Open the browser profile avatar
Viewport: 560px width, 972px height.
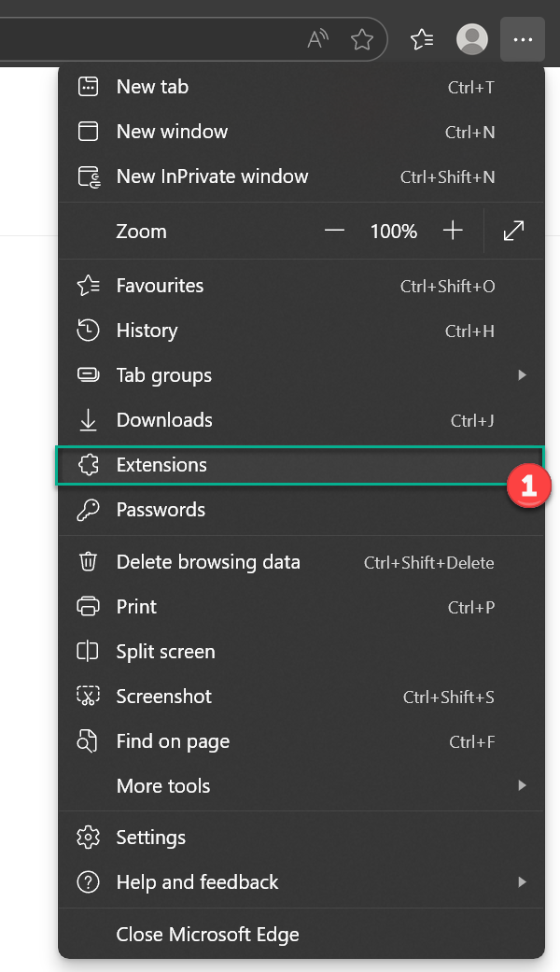tap(472, 39)
